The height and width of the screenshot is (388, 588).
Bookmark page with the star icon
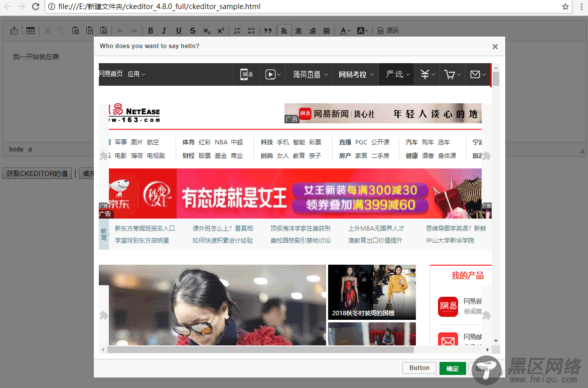pyautogui.click(x=565, y=7)
